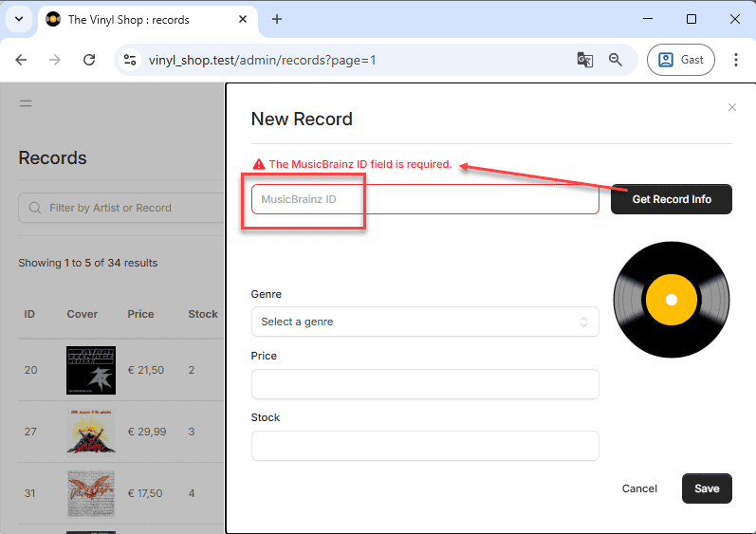Click the ID column header
This screenshot has height=534, width=756.
(29, 314)
